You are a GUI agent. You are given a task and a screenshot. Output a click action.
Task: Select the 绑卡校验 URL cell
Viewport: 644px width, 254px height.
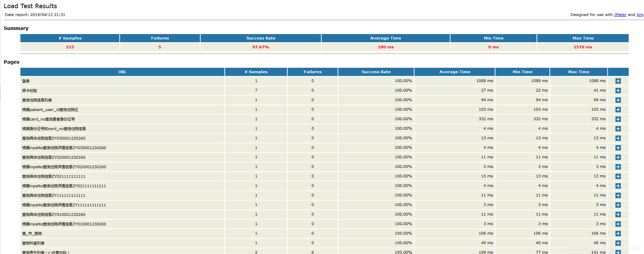(x=122, y=91)
